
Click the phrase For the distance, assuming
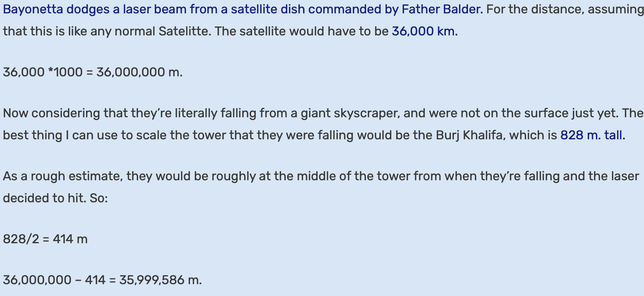(x=565, y=9)
